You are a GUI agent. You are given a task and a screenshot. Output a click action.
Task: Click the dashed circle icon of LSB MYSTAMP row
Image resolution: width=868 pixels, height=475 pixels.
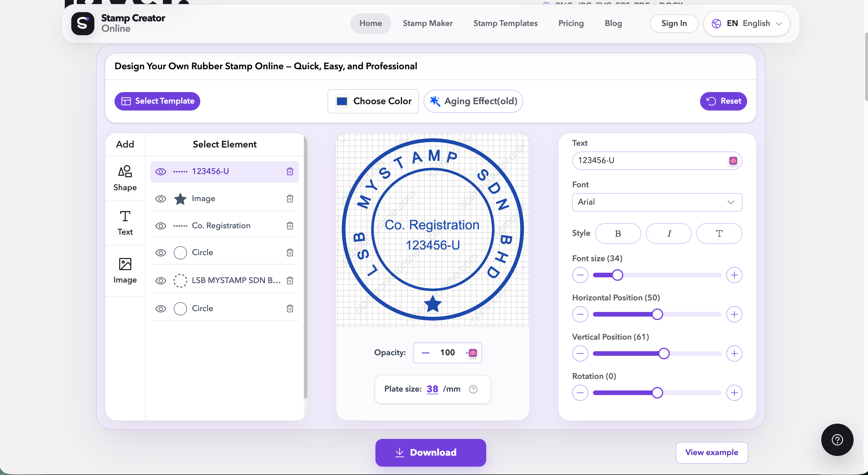[180, 280]
